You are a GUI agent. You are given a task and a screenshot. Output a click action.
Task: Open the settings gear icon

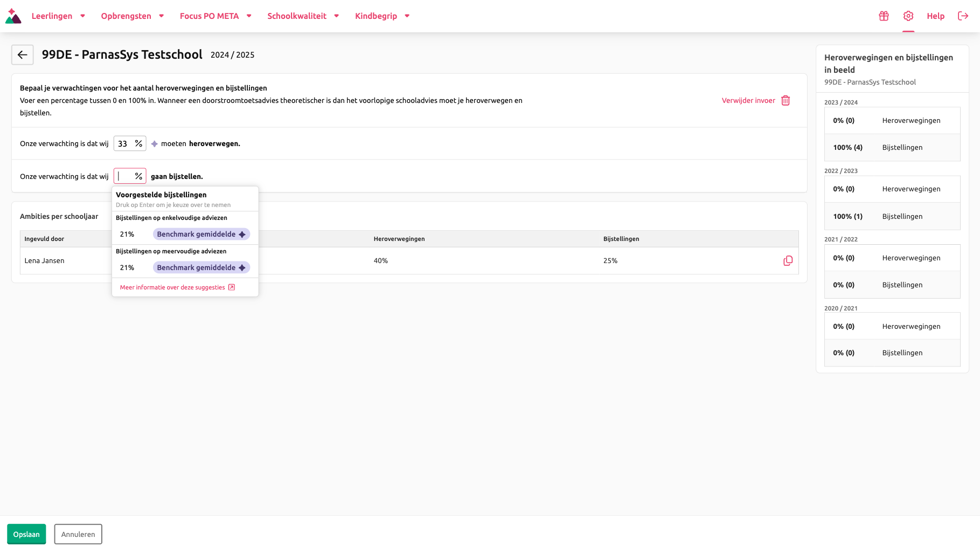pos(908,16)
